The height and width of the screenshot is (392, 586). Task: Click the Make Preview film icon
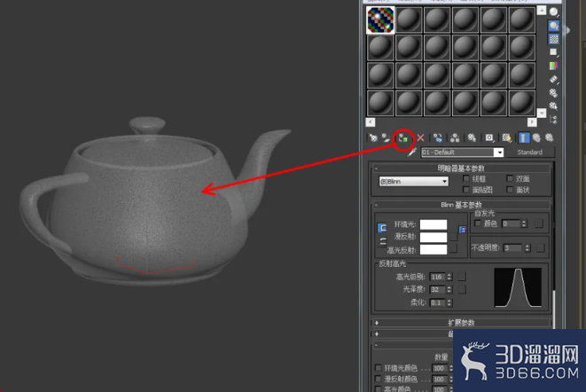[553, 79]
